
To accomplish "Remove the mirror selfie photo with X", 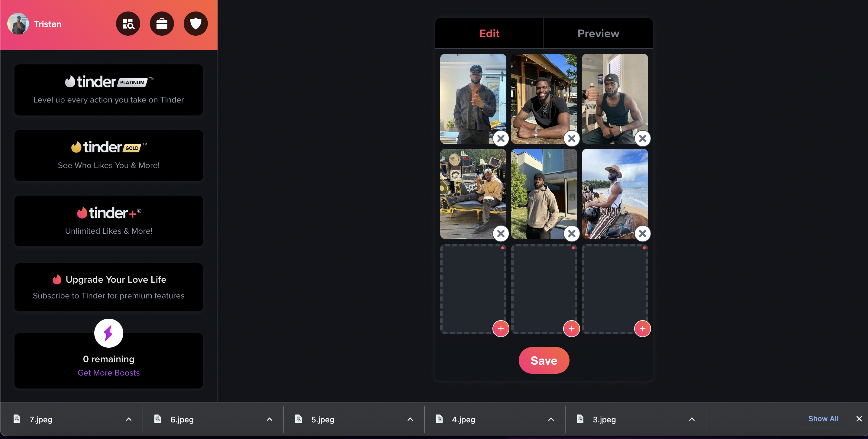I will point(501,138).
